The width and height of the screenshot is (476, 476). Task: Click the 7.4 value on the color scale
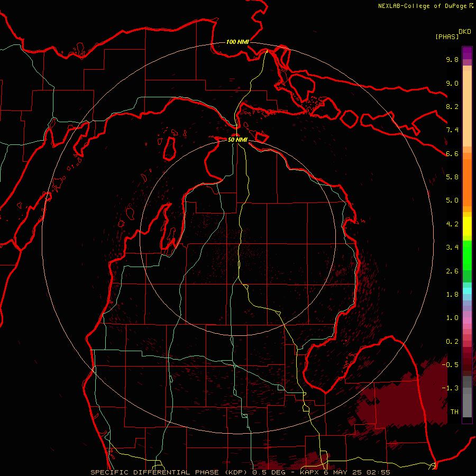[452, 130]
